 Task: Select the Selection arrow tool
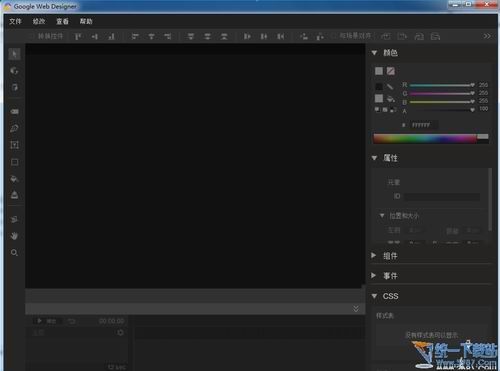tap(14, 54)
